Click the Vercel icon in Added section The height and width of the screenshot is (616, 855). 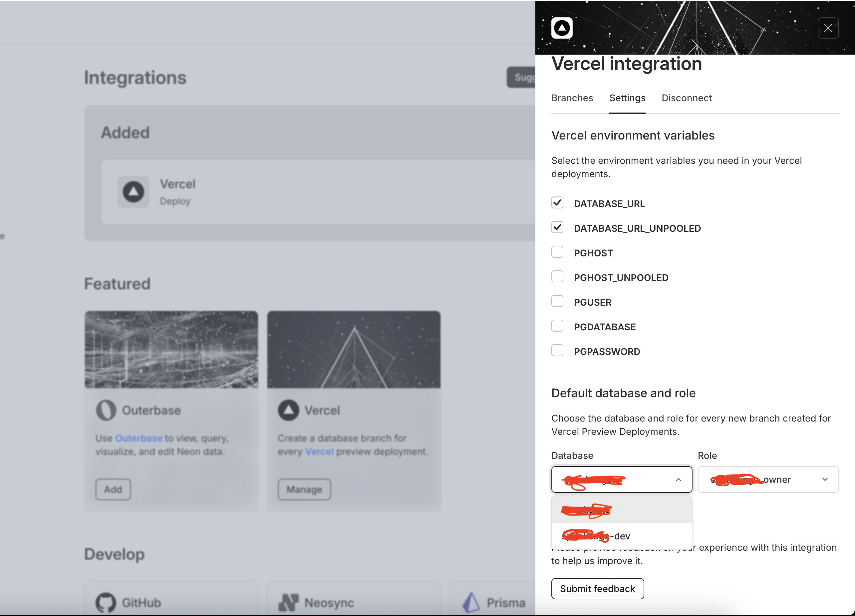click(134, 191)
